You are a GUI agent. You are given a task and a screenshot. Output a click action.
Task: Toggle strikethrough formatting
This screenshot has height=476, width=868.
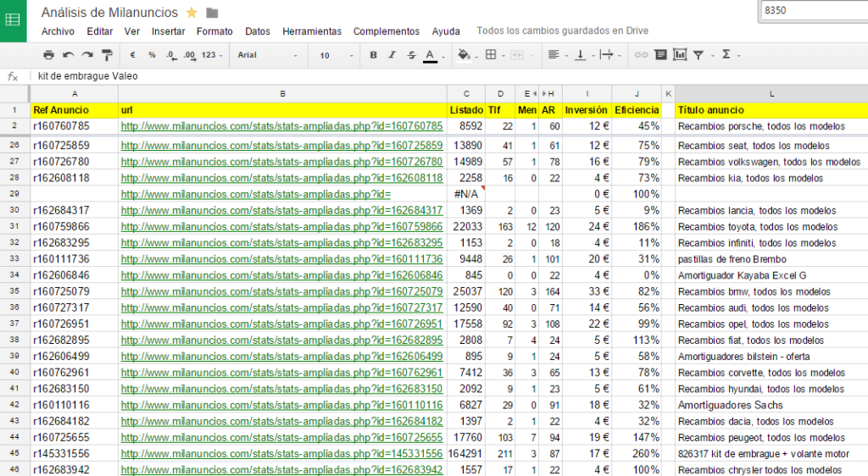point(411,55)
